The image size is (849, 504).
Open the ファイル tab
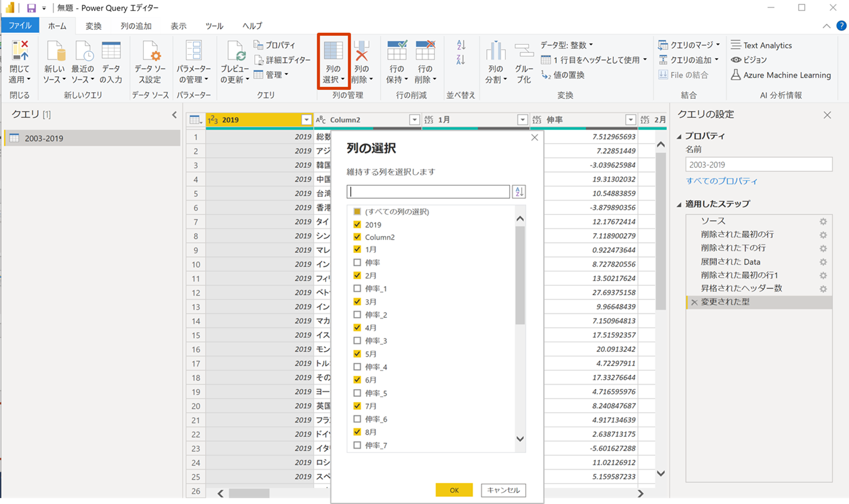pyautogui.click(x=20, y=26)
